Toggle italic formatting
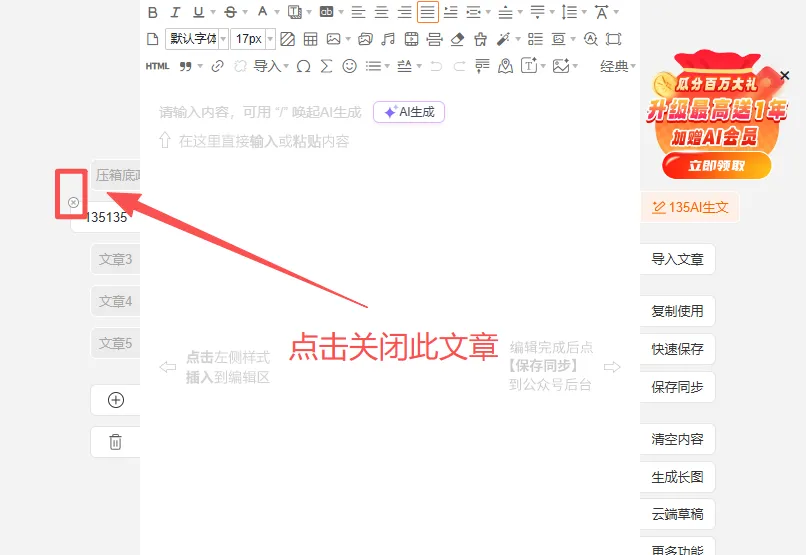806x555 pixels. point(175,12)
